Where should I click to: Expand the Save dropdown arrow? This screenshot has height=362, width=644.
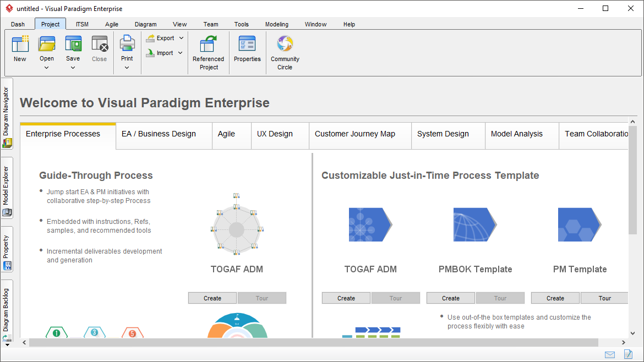(73, 68)
